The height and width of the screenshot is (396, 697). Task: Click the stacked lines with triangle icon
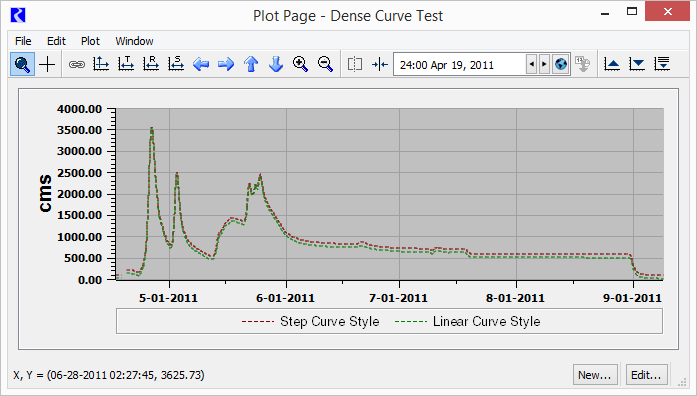click(x=662, y=64)
